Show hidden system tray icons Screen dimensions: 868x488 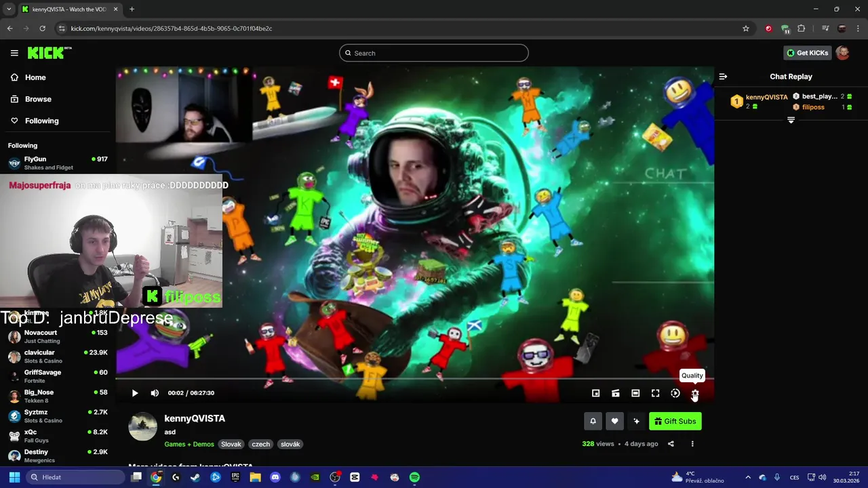point(748,477)
